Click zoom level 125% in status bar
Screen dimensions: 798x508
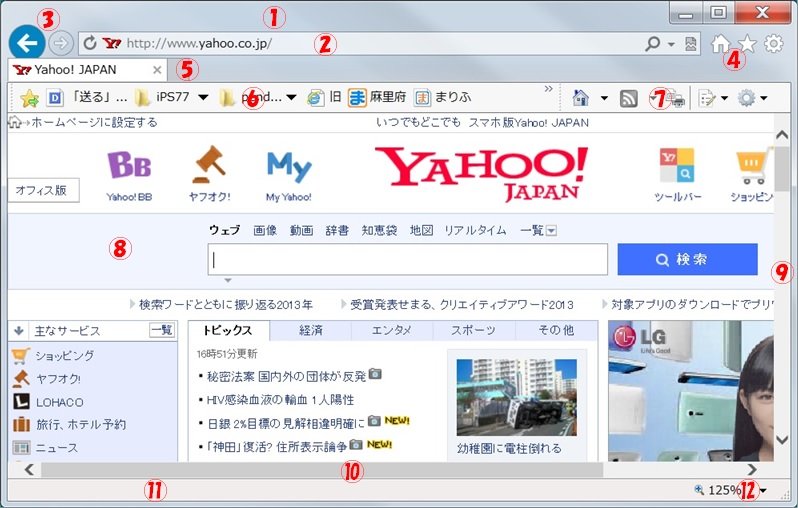pos(724,491)
